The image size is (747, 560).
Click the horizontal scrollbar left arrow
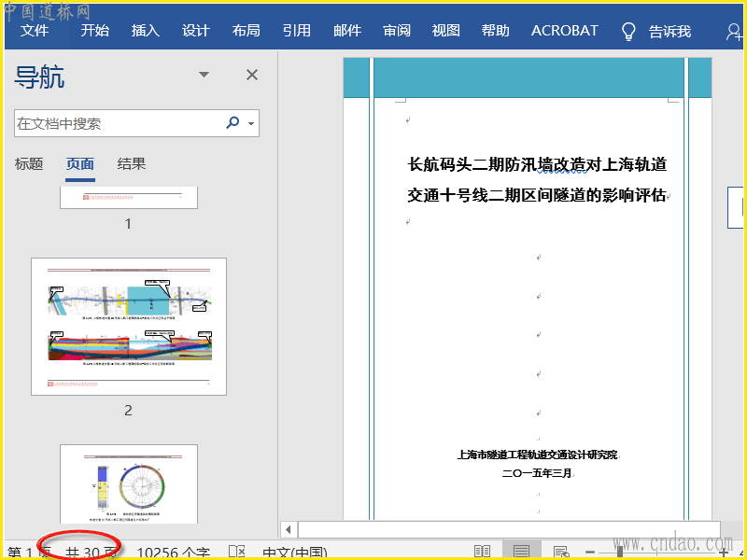(289, 529)
